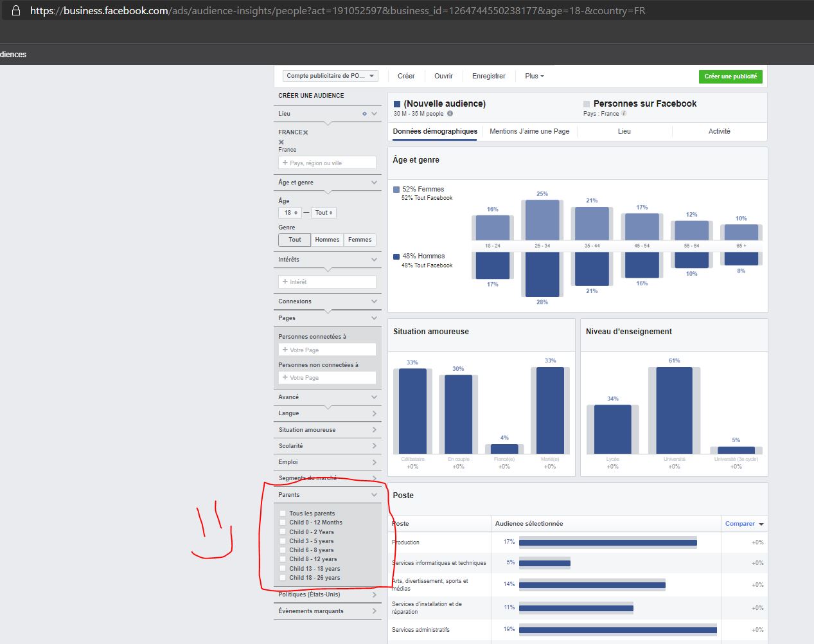
Task: Switch to the Activité tab
Action: [x=720, y=131]
